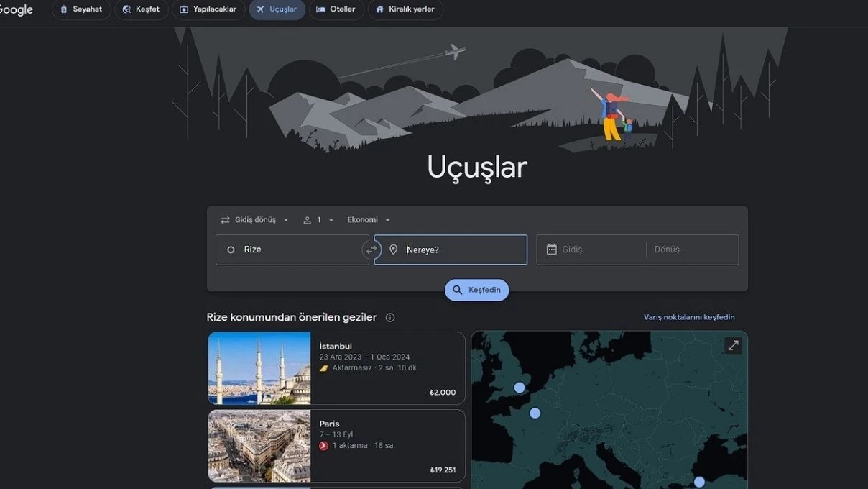Click the 23 Ara 2023 – 1 Oca 2024 dates
The width and height of the screenshot is (868, 489).
coord(364,357)
